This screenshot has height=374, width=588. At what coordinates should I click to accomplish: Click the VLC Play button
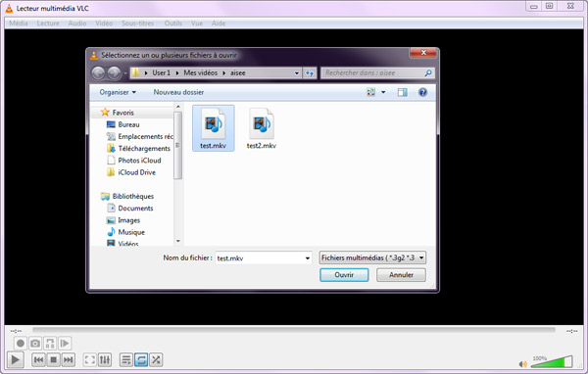(16, 360)
